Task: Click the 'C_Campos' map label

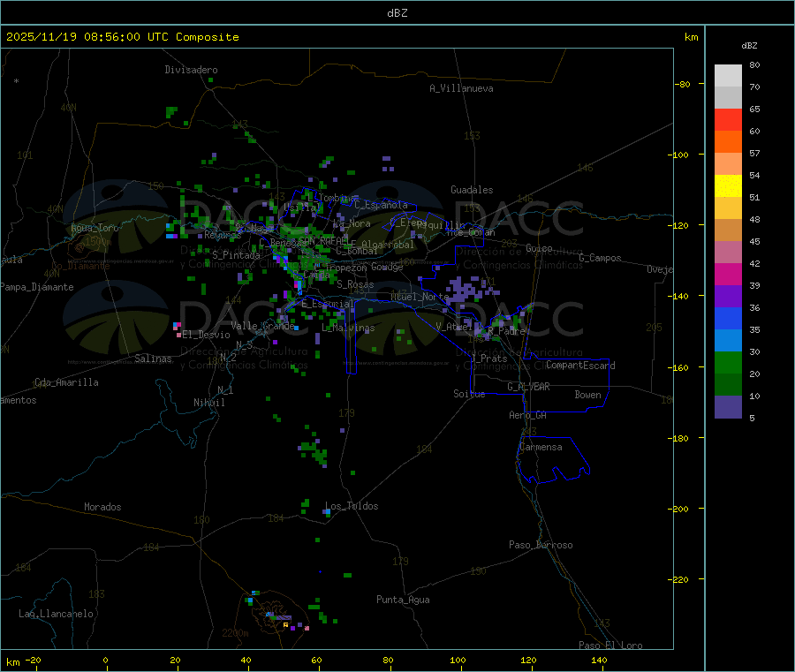Action: [601, 258]
